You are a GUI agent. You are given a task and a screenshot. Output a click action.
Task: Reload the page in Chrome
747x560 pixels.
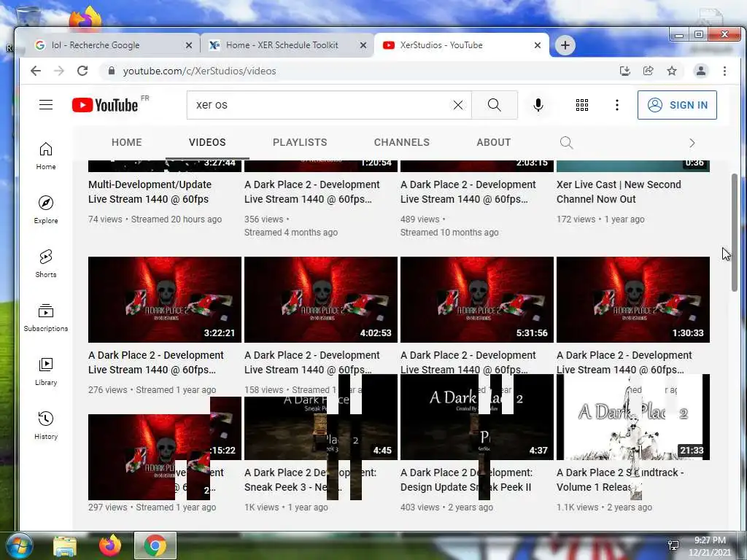[x=82, y=71]
